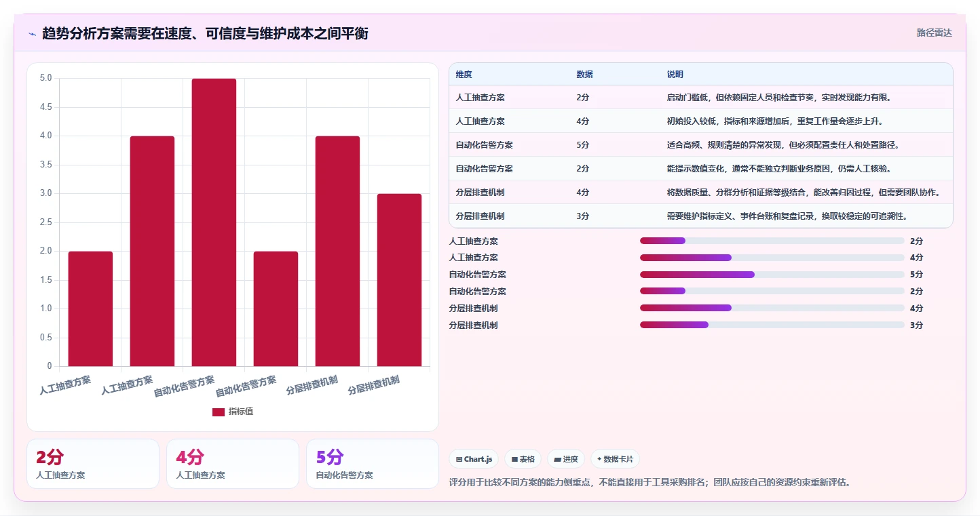The image size is (980, 516).
Task: Select the 人工抽查方案 chart bar at value 4
Action: [x=152, y=251]
